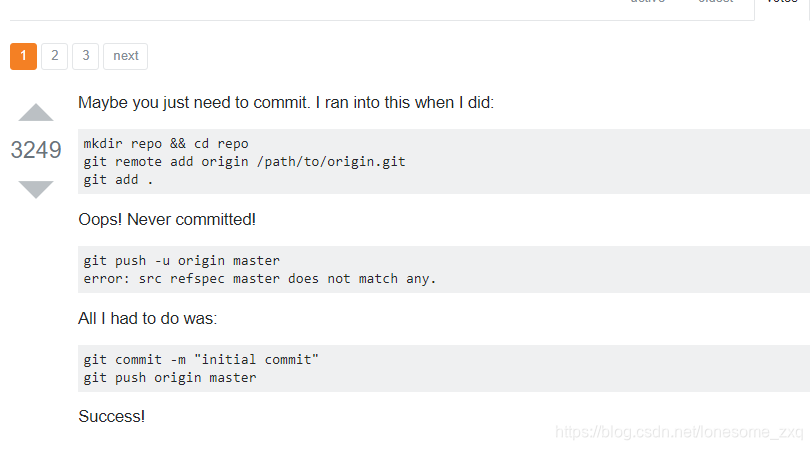The image size is (812, 450).
Task: Select the orange page 1 button
Action: point(23,56)
